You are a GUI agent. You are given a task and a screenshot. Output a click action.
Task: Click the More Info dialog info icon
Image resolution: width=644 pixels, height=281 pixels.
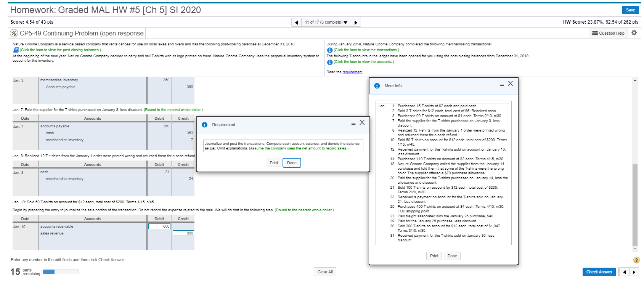[377, 86]
